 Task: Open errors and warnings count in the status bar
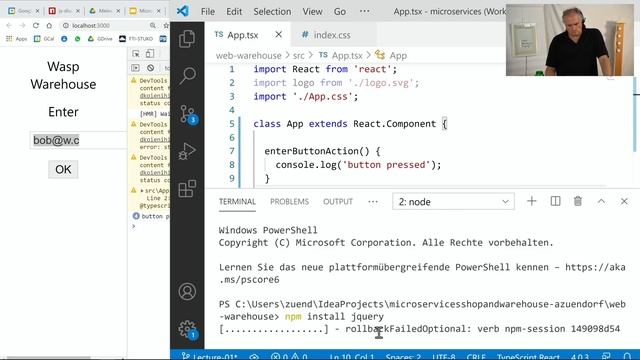point(289,356)
